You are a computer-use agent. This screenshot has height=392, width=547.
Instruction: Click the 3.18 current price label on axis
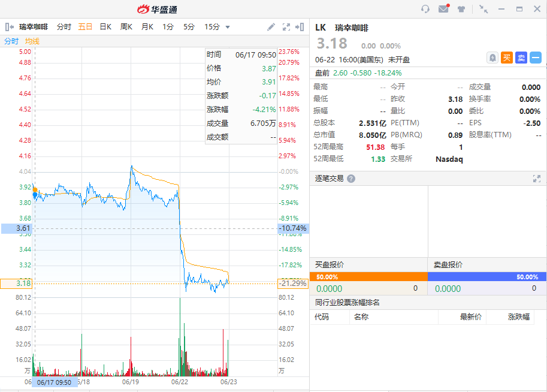tap(16, 284)
